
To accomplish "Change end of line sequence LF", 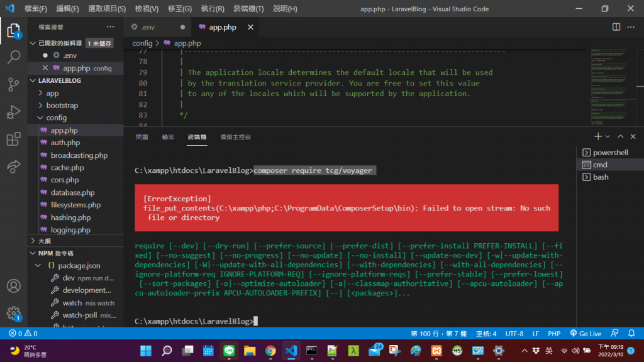I will click(536, 333).
